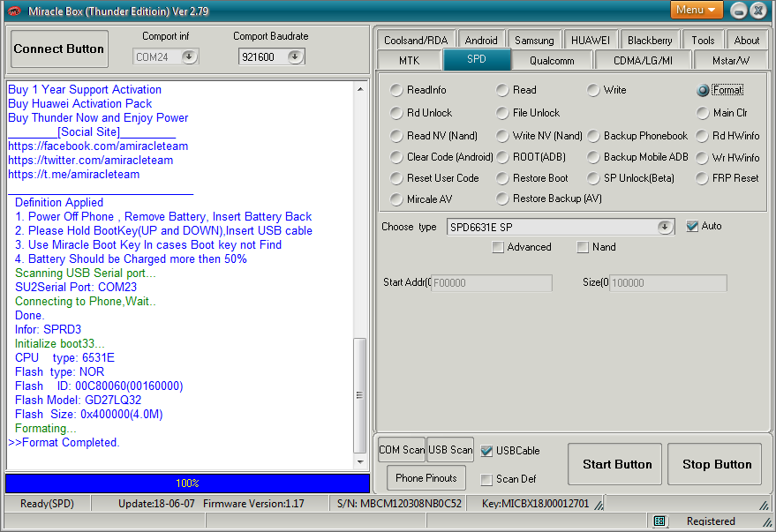Select the ReadInfo radio option
This screenshot has width=776, height=532.
click(418, 90)
